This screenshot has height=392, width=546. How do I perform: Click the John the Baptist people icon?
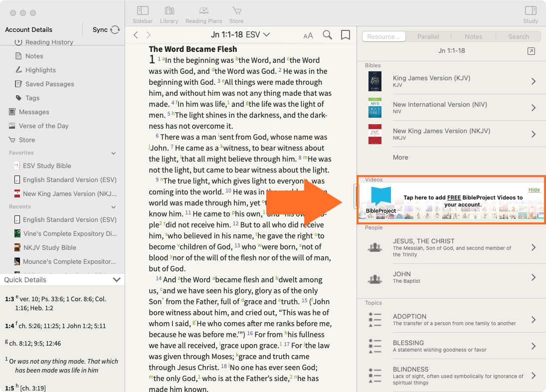click(374, 279)
